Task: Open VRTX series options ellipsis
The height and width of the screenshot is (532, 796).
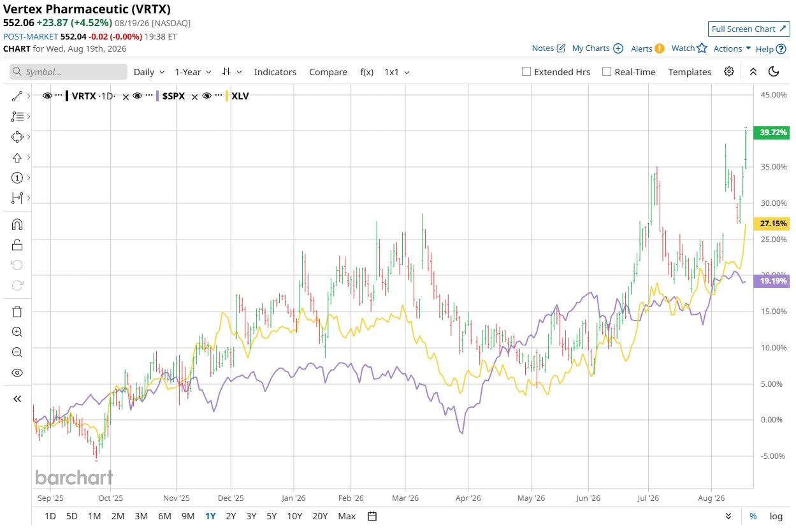Action: 59,96
